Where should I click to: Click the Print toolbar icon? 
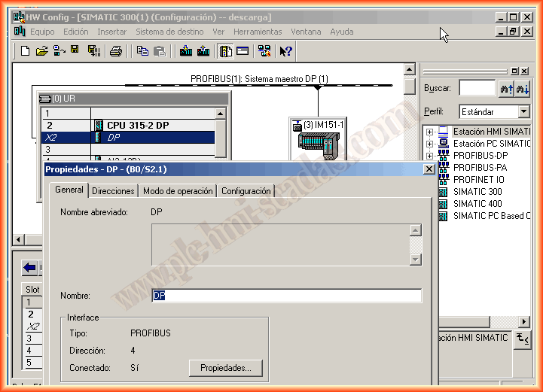coord(116,51)
